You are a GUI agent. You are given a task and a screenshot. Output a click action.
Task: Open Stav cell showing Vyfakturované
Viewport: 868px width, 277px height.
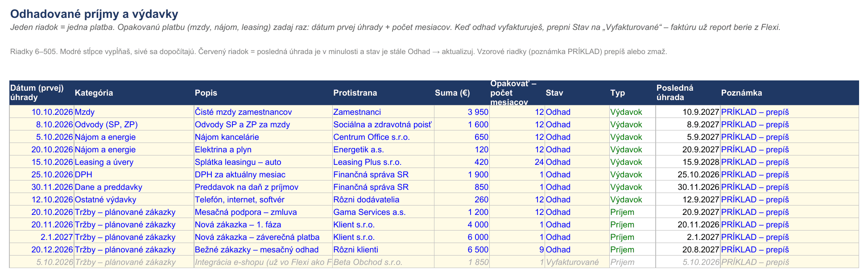577,262
